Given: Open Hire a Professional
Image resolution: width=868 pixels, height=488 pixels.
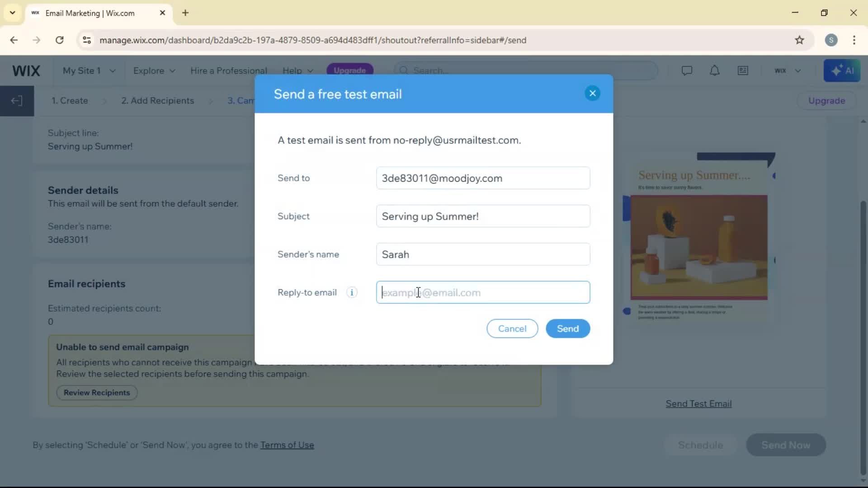Looking at the screenshot, I should (x=229, y=71).
